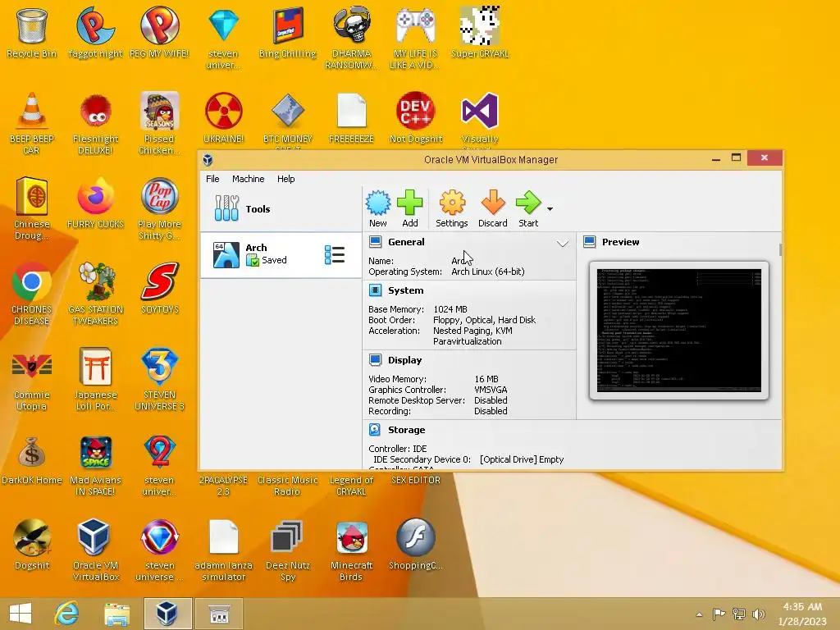Select the Recycle Bin desktop icon
Image resolution: width=840 pixels, height=630 pixels.
[x=32, y=33]
